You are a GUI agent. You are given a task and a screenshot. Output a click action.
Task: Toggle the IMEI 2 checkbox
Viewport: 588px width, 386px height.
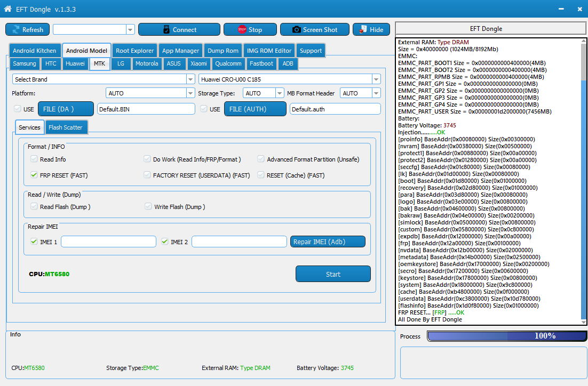pyautogui.click(x=165, y=242)
